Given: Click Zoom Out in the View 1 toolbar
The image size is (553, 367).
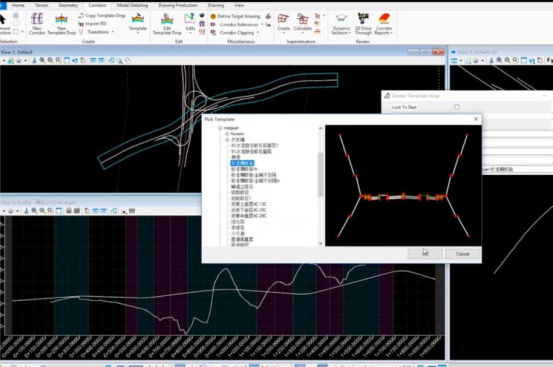Looking at the screenshot, I should pos(50,61).
